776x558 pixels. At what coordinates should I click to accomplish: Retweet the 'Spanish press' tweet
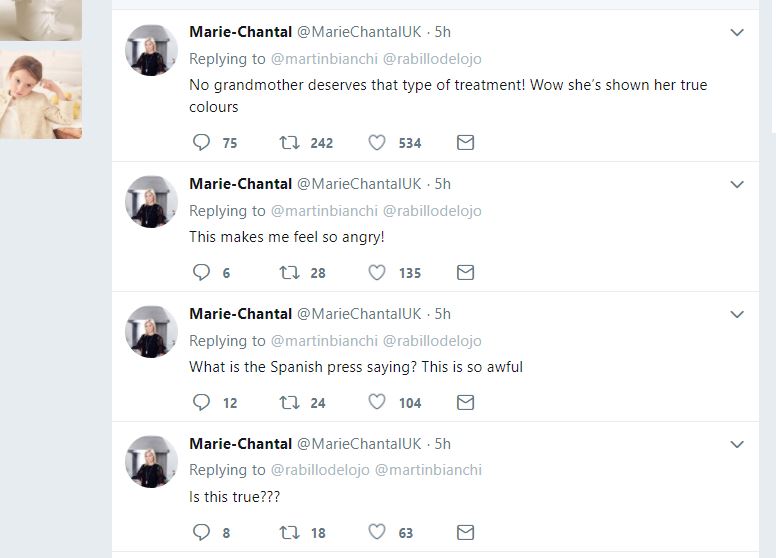290,403
